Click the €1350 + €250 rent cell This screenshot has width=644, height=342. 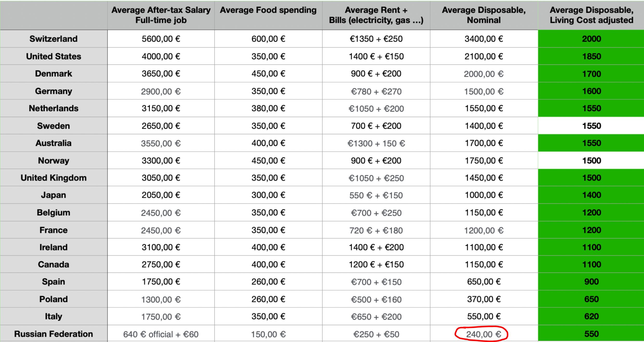(376, 39)
